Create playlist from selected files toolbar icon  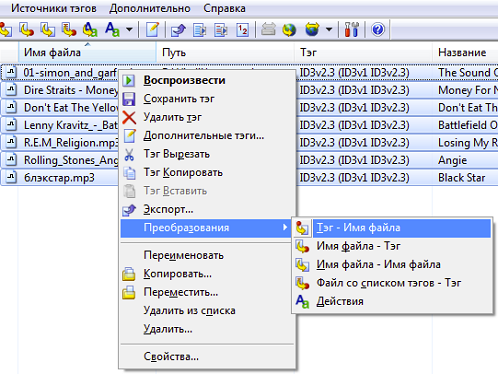tap(221, 30)
